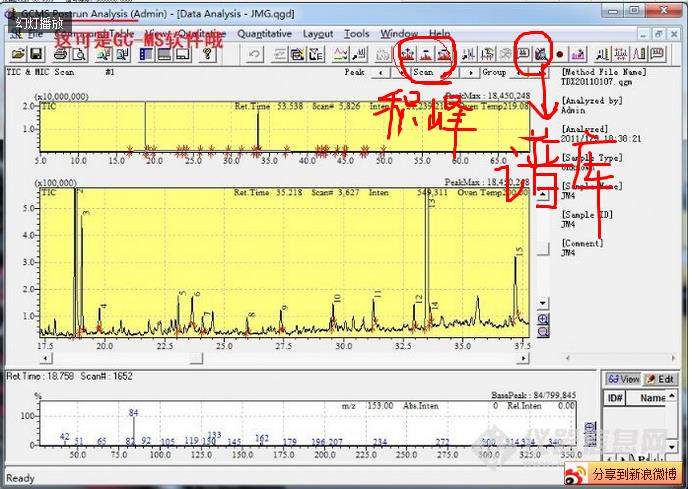Click the printer icon
The image size is (692, 489).
(60, 54)
